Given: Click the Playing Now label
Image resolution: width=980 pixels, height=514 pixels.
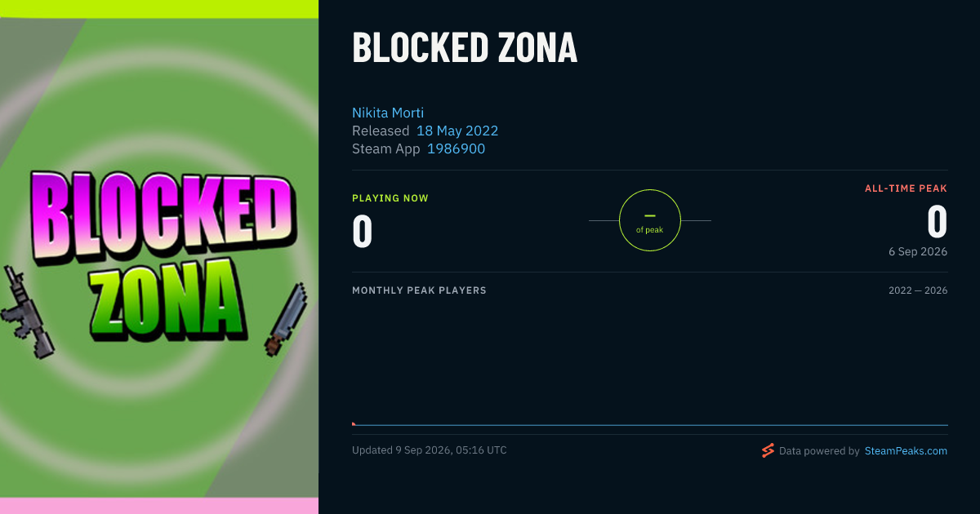Looking at the screenshot, I should [390, 198].
